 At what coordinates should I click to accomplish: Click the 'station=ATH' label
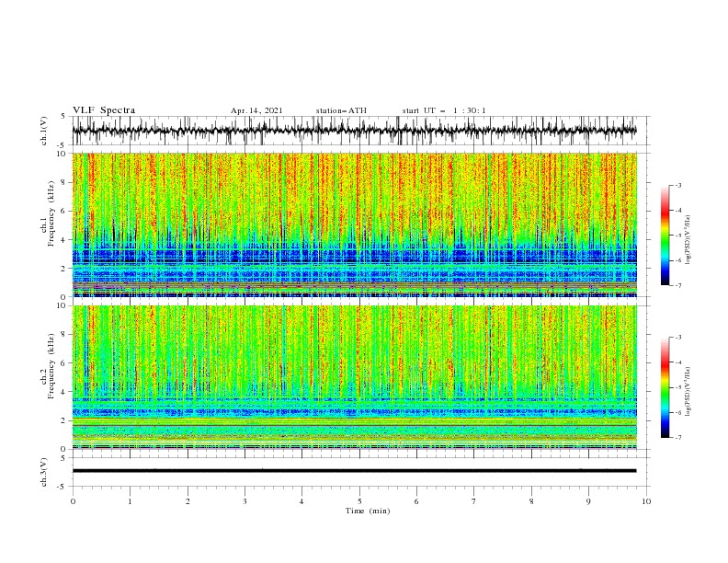pyautogui.click(x=341, y=110)
